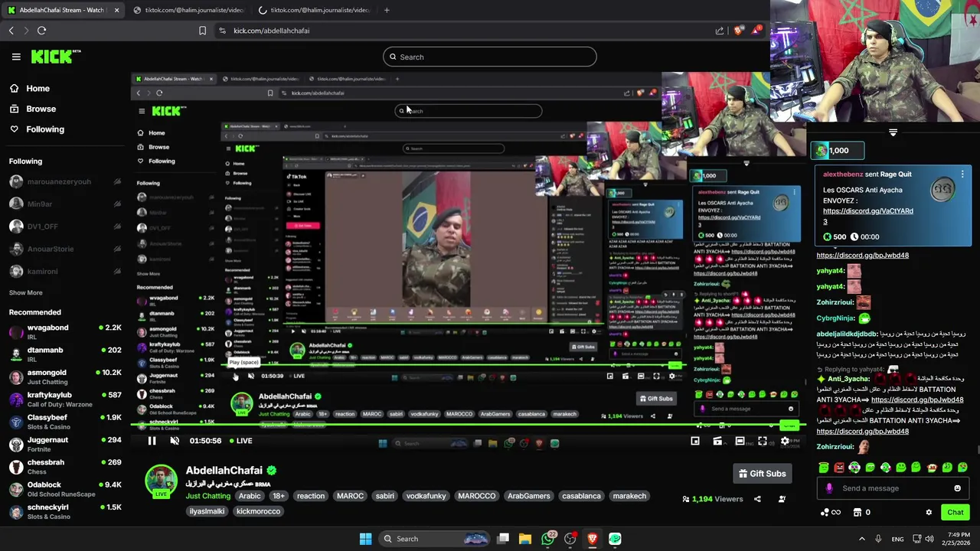Bookmark this page icon
Viewport: 980px width, 551px height.
(202, 31)
